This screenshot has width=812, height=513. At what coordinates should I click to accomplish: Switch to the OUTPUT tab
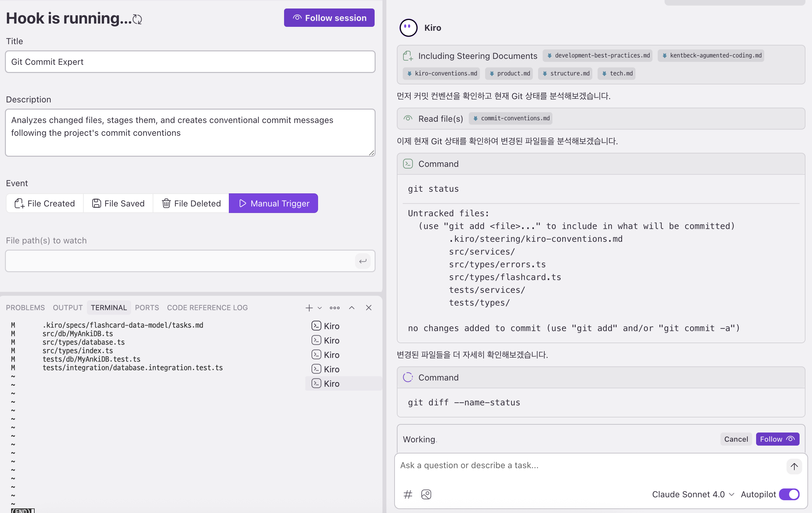68,308
